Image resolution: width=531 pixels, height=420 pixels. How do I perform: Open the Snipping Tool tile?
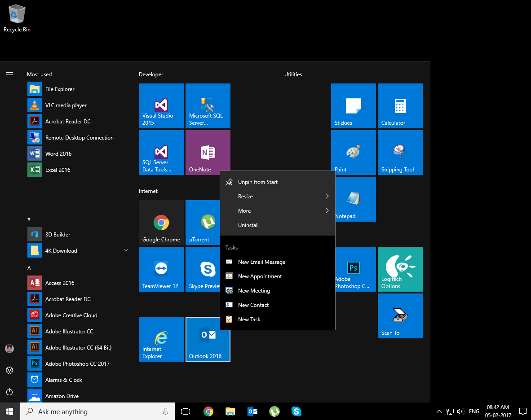(400, 153)
